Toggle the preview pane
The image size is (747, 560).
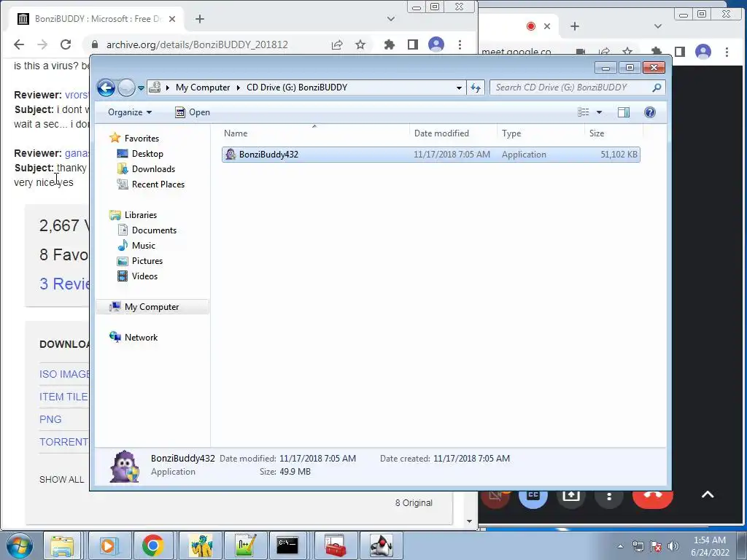(624, 112)
